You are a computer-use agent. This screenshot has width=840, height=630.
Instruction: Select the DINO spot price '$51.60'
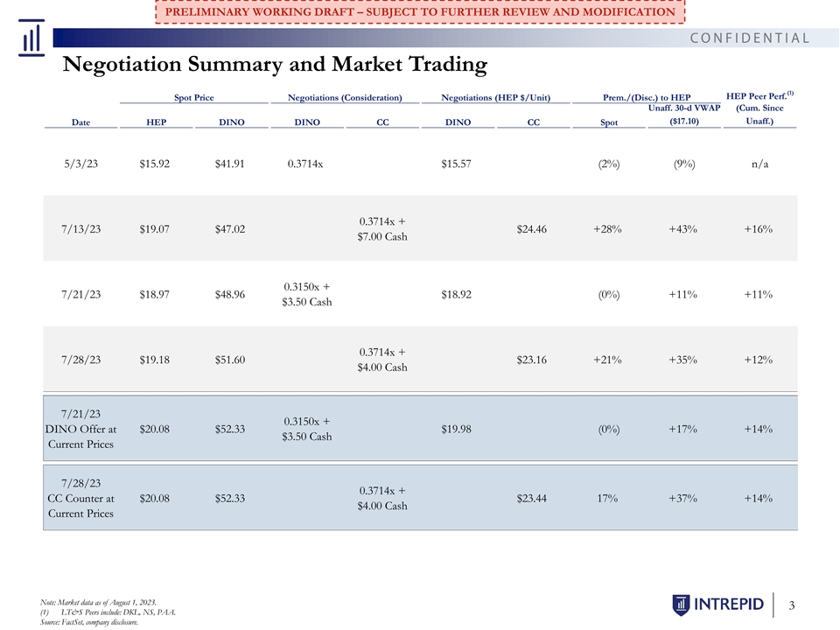coord(230,360)
